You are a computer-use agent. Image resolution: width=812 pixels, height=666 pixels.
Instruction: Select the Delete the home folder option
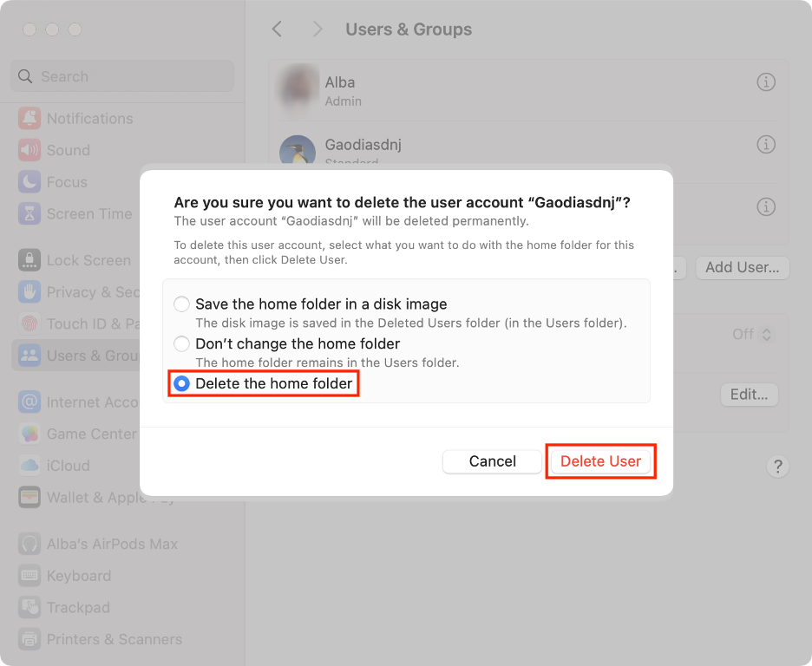(181, 382)
